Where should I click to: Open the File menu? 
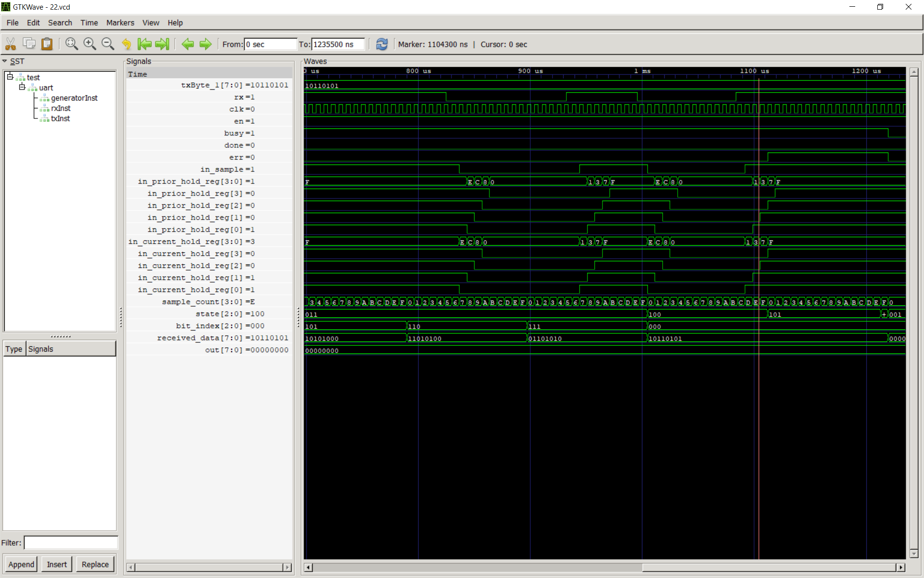(x=13, y=23)
